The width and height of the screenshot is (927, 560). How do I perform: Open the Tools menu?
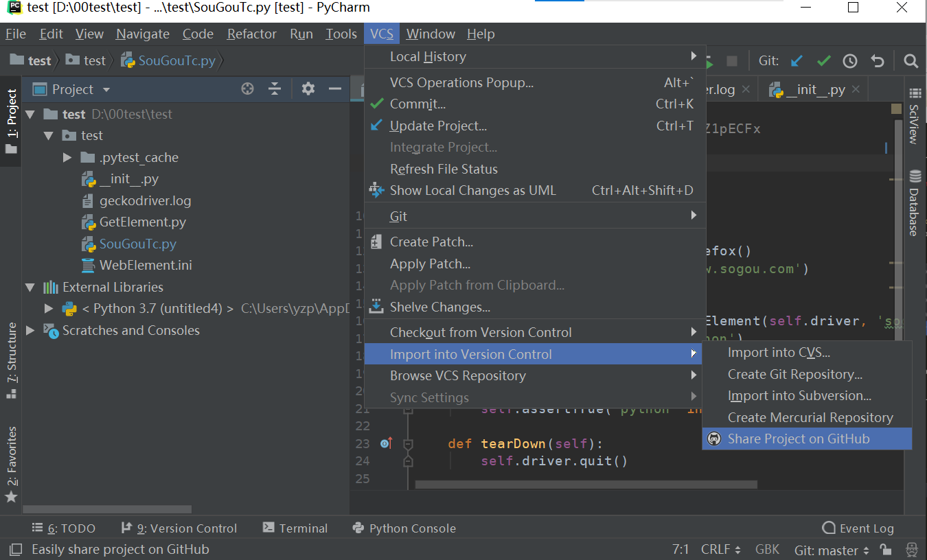(341, 34)
